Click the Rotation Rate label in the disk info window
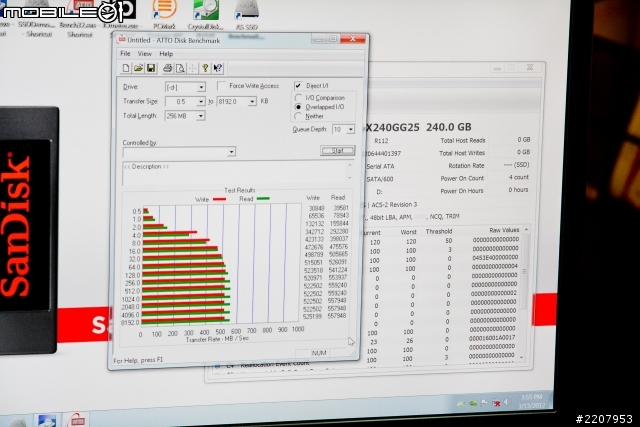Viewport: 640px width, 427px height. [466, 166]
